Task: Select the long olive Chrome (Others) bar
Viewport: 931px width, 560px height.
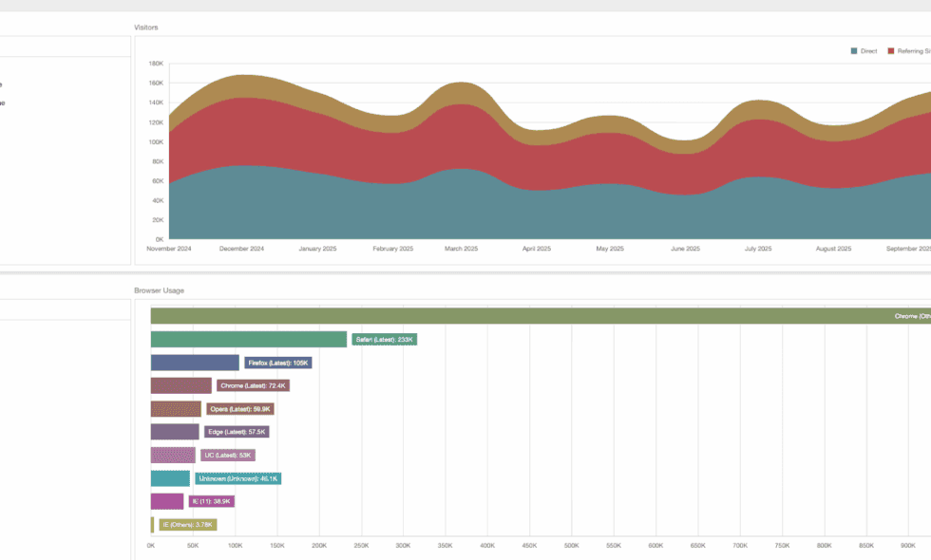Action: 541,316
